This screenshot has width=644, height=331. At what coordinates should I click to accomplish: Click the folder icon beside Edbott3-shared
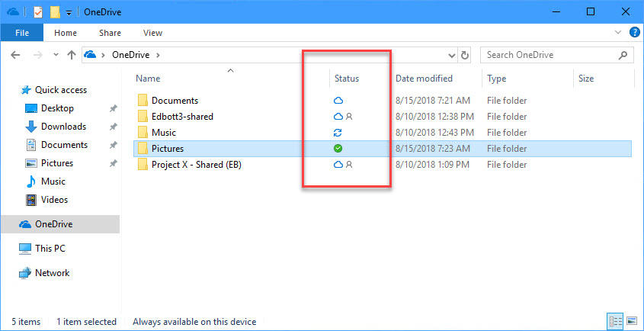[x=143, y=117]
